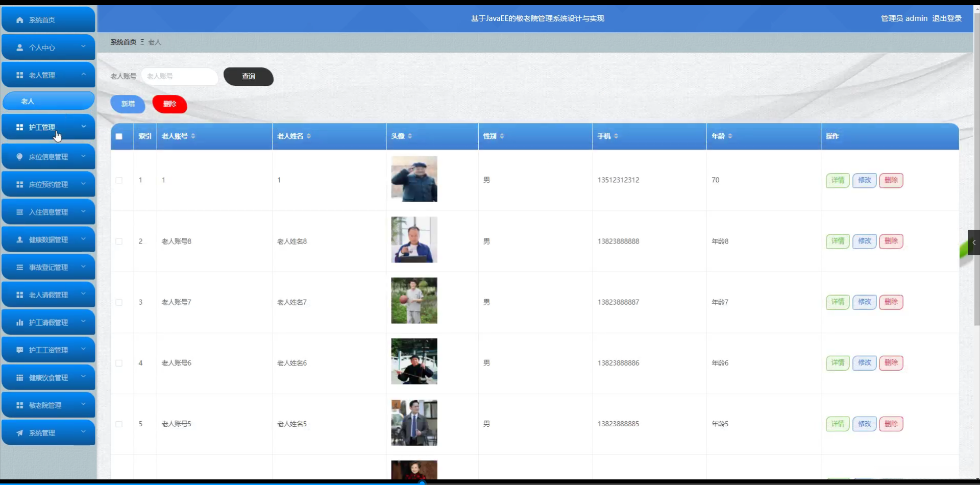The image size is (980, 485).
Task: Click the paper plane icon beside 系统管理
Action: point(19,433)
